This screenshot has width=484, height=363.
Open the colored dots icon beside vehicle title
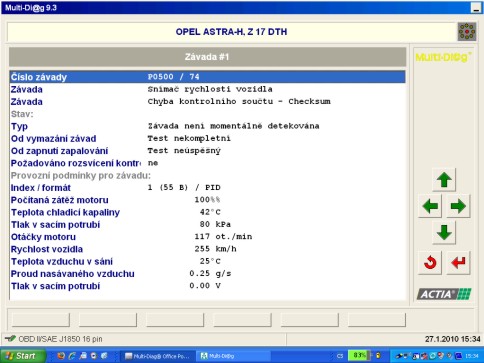(467, 32)
